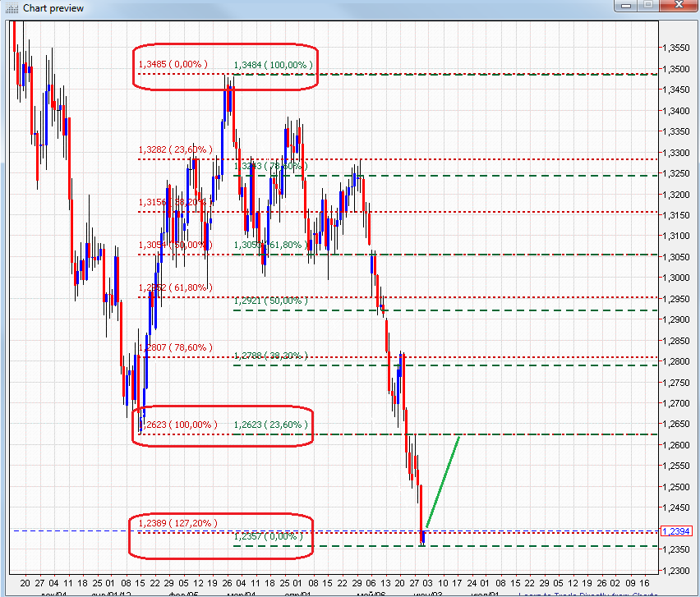Click the current price tag 1,2394

pos(676,531)
